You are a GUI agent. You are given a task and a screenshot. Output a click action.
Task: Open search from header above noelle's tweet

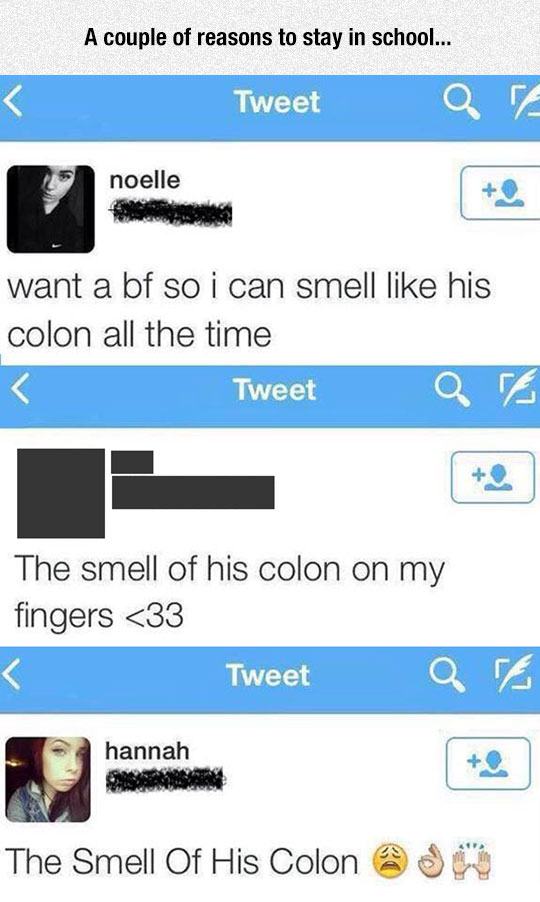(x=461, y=104)
